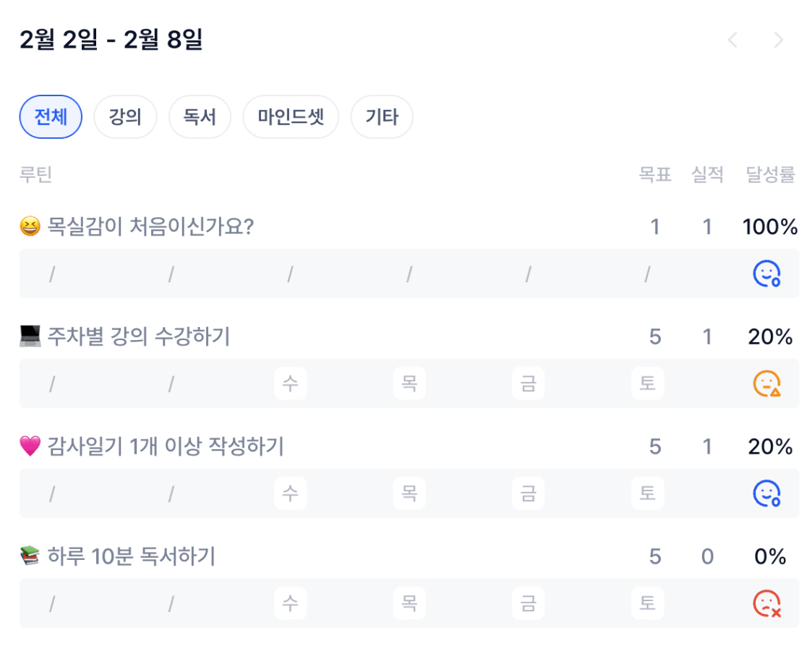The height and width of the screenshot is (654, 812).
Task: Toggle 목 day for 감사일기 1개 이상 작성하기
Action: (409, 493)
